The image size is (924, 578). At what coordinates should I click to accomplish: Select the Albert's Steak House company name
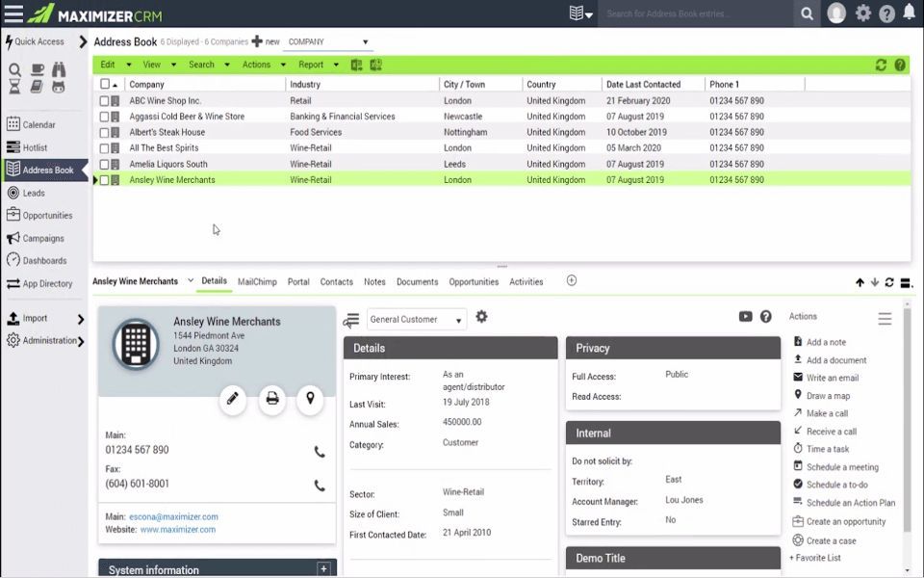point(167,132)
